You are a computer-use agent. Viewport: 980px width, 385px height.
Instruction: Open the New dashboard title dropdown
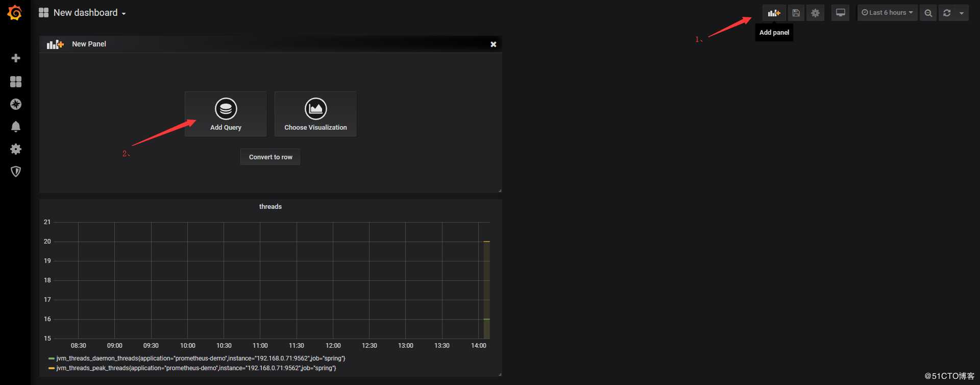click(82, 13)
